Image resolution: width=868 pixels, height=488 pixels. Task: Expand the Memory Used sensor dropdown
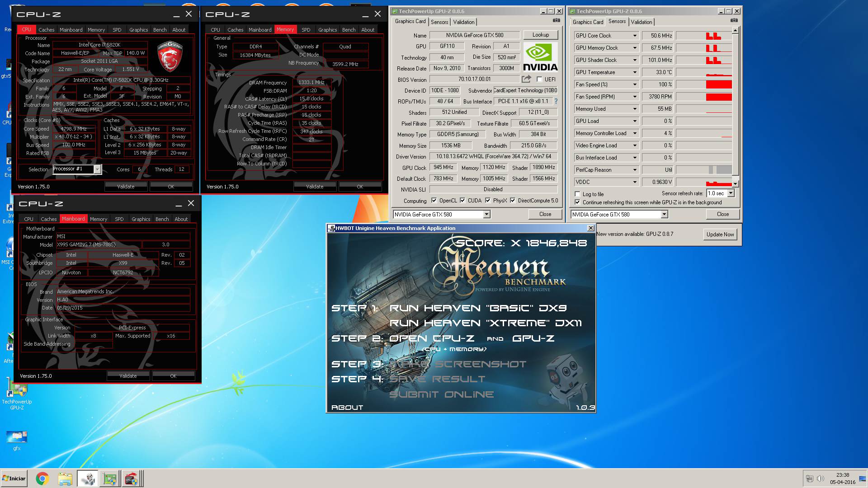(635, 109)
